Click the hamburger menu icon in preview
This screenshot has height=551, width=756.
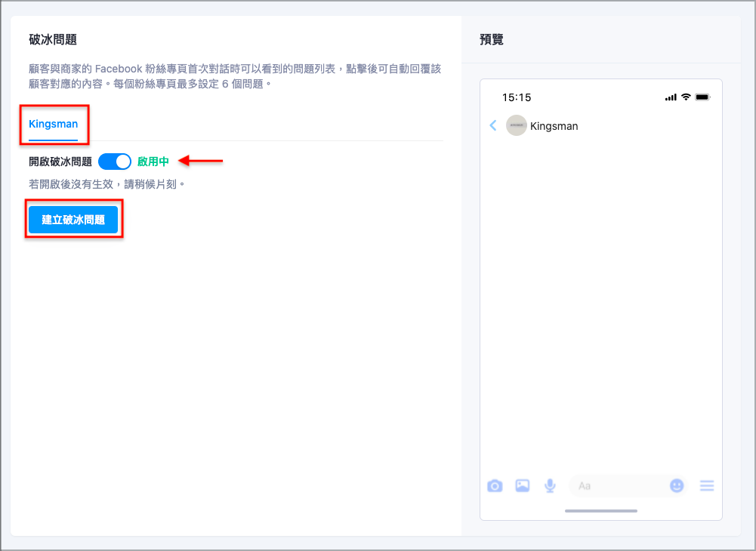[x=707, y=485]
